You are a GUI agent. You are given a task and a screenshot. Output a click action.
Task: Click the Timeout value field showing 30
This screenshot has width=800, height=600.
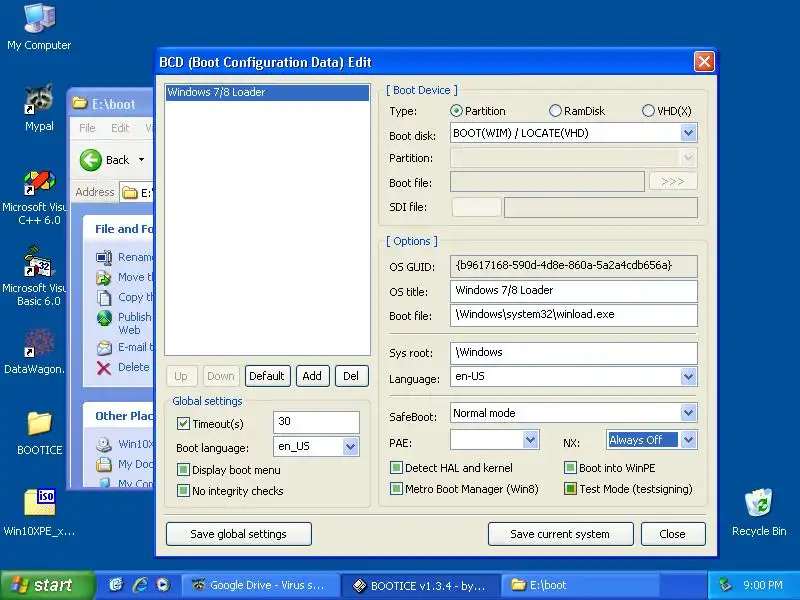316,422
